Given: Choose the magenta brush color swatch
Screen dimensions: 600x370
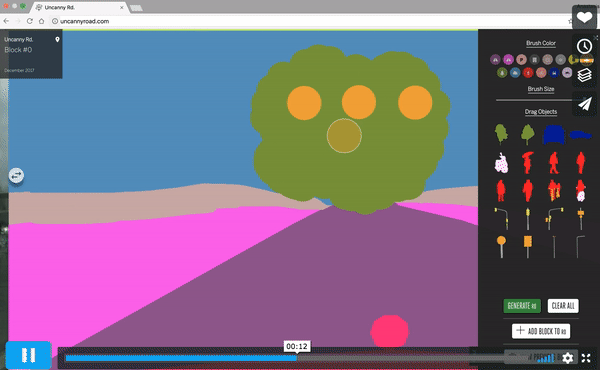Looking at the screenshot, I should point(508,59).
